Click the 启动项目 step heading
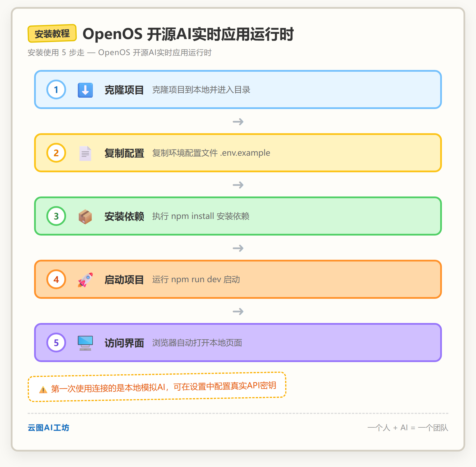Screen dimensions: 476x467 [124, 280]
